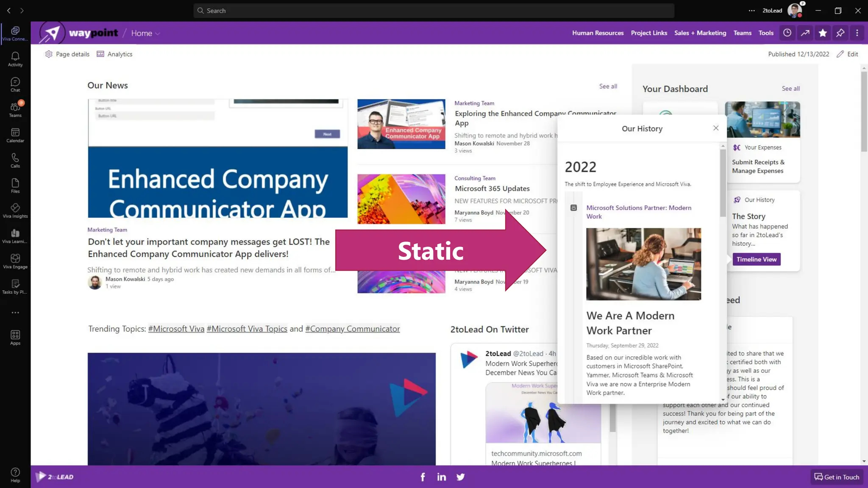Open the vertical ellipsis menu in header
The width and height of the screenshot is (868, 488).
(857, 33)
